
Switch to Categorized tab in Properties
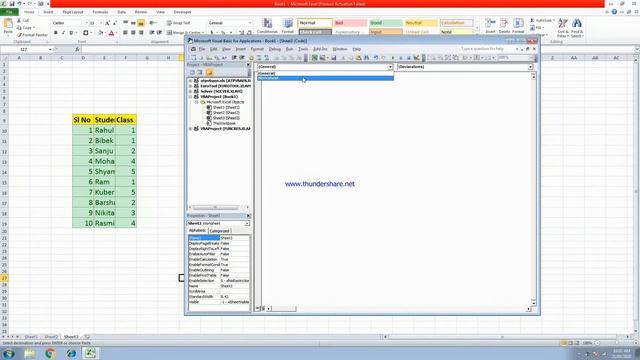click(x=219, y=231)
